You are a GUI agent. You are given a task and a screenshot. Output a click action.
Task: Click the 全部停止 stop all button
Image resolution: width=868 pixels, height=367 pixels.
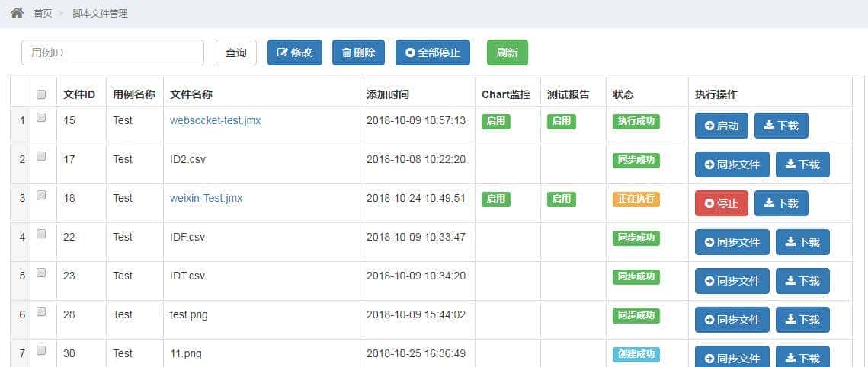(433, 53)
